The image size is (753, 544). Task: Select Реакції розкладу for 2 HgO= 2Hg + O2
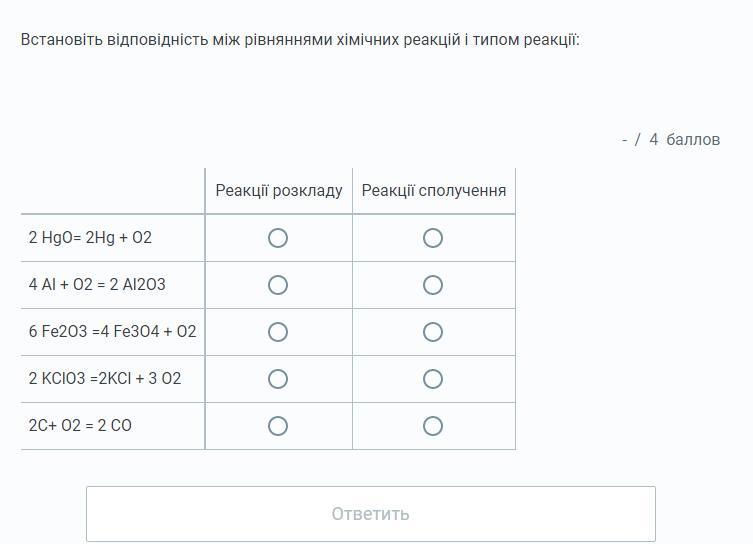[x=278, y=238]
